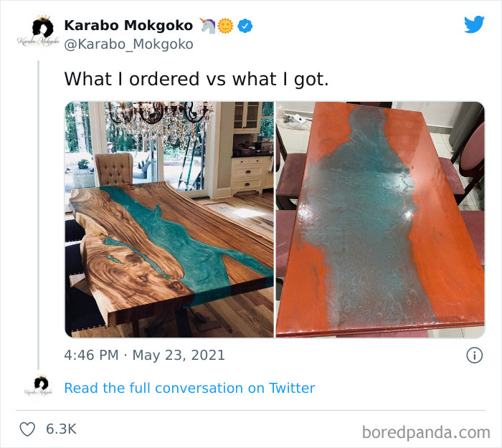
Task: Like the tweet with the heart icon
Action: (x=27, y=429)
